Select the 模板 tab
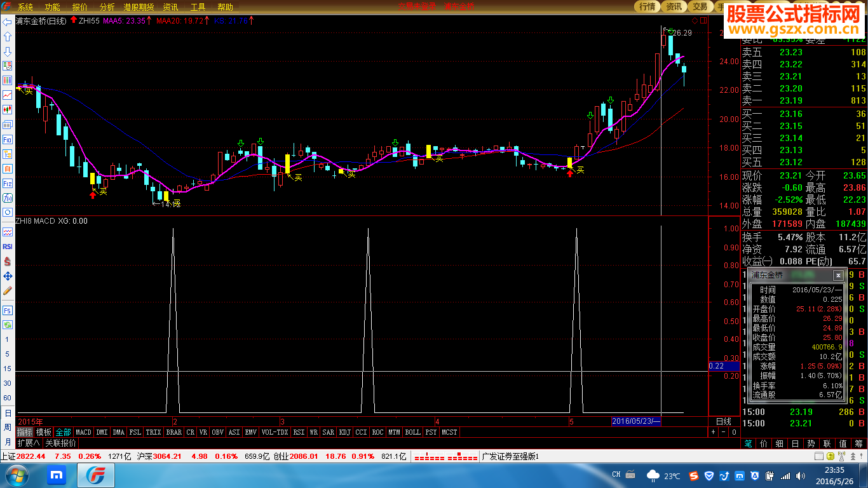 [x=44, y=432]
